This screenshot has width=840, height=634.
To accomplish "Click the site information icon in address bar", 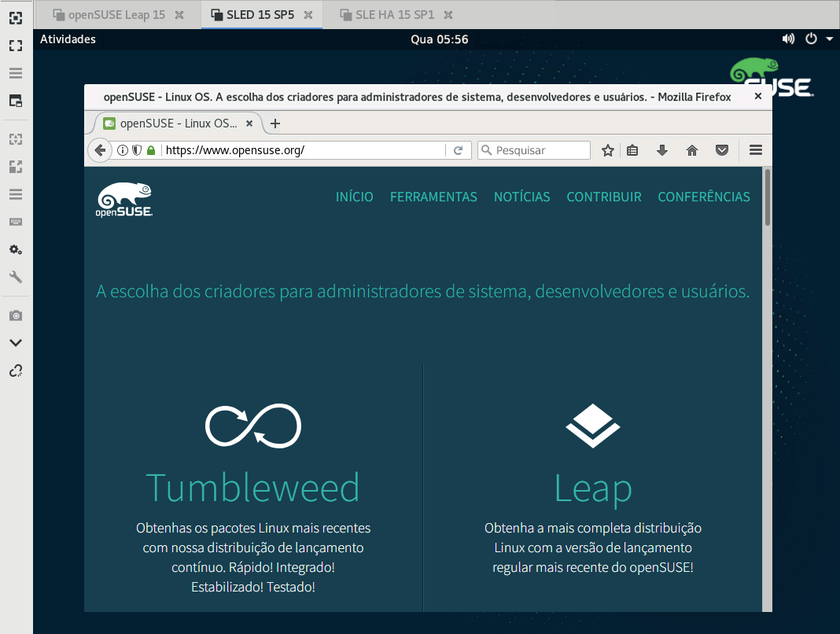I will coord(123,150).
